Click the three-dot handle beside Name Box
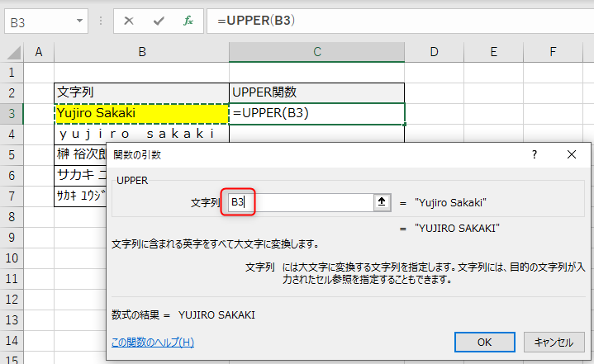 click(102, 21)
